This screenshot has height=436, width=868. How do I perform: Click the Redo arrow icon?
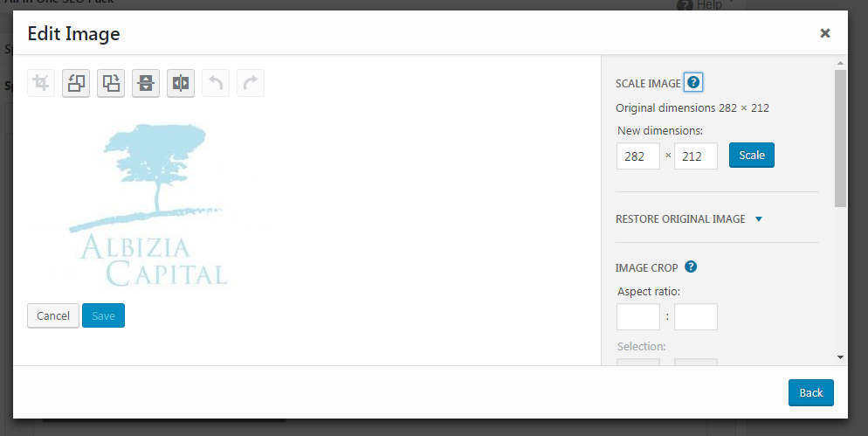(251, 83)
